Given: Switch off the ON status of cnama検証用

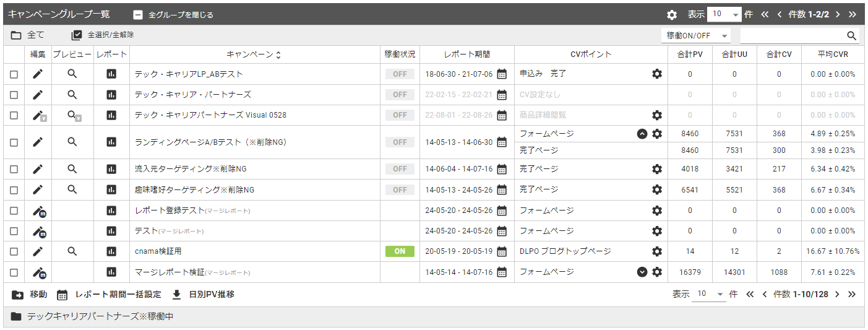Looking at the screenshot, I should pos(400,251).
